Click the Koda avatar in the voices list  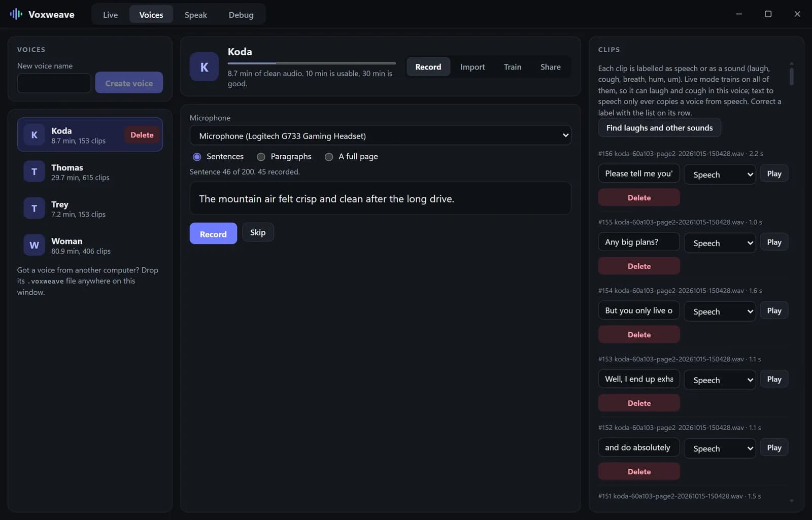tap(34, 135)
